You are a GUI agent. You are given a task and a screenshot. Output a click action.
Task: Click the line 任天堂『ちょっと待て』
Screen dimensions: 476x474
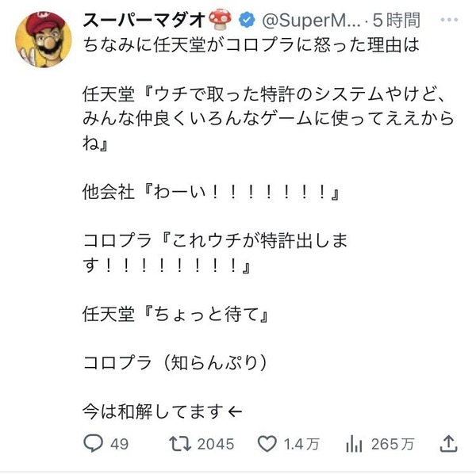point(175,314)
